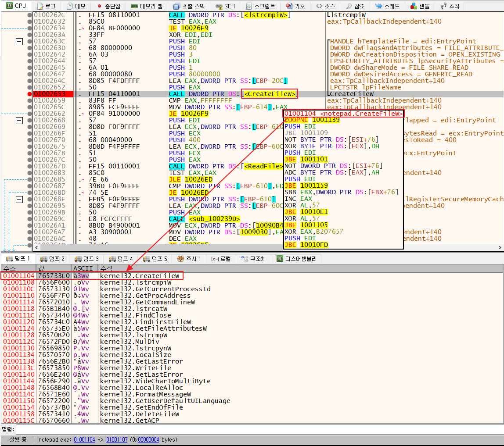Click the 스레드 threads icon

[x=378, y=6]
